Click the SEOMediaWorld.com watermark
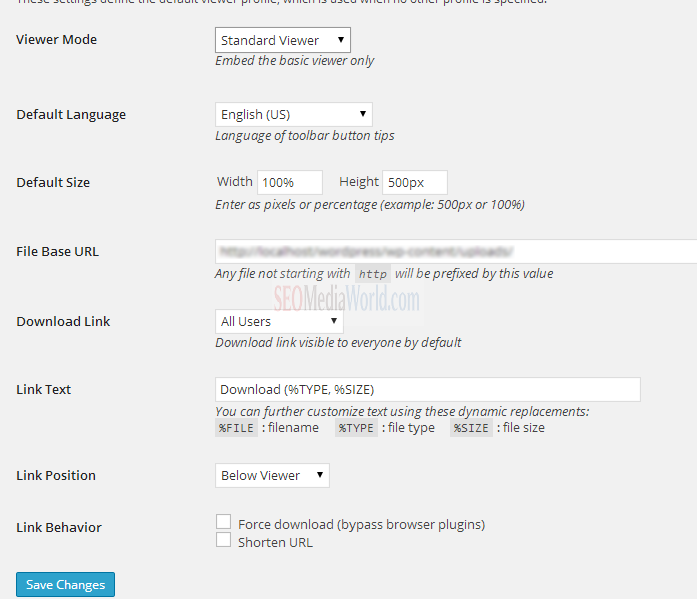697x599 pixels. click(347, 298)
